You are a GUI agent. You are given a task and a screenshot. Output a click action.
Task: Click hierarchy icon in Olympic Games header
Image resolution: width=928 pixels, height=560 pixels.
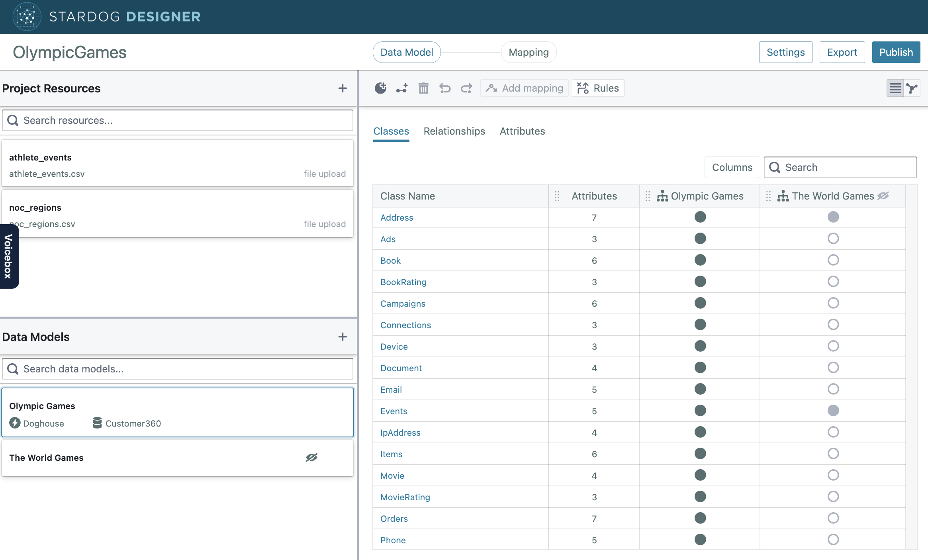[662, 196]
